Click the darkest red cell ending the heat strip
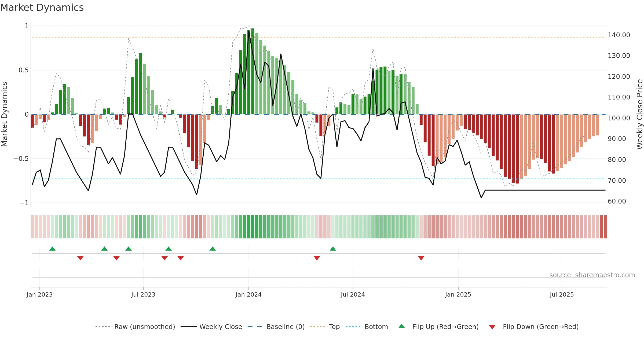The height and width of the screenshot is (362, 644). coord(605,227)
